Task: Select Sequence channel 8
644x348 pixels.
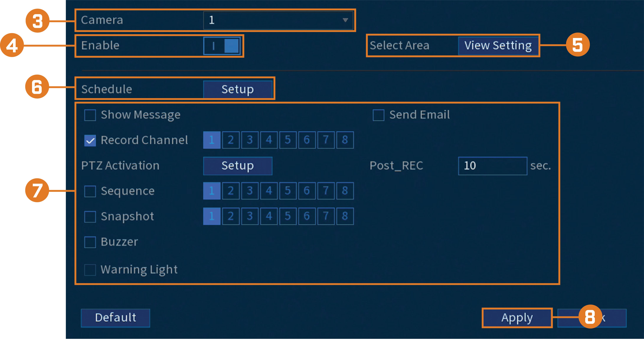Action: 345,191
